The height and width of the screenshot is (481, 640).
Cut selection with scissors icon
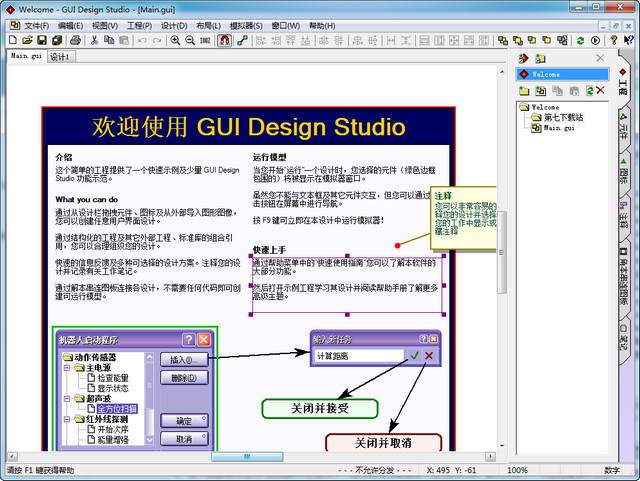click(94, 40)
